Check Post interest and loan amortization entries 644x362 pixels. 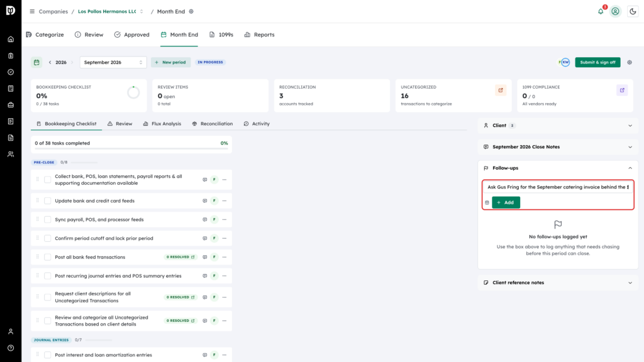(x=48, y=355)
